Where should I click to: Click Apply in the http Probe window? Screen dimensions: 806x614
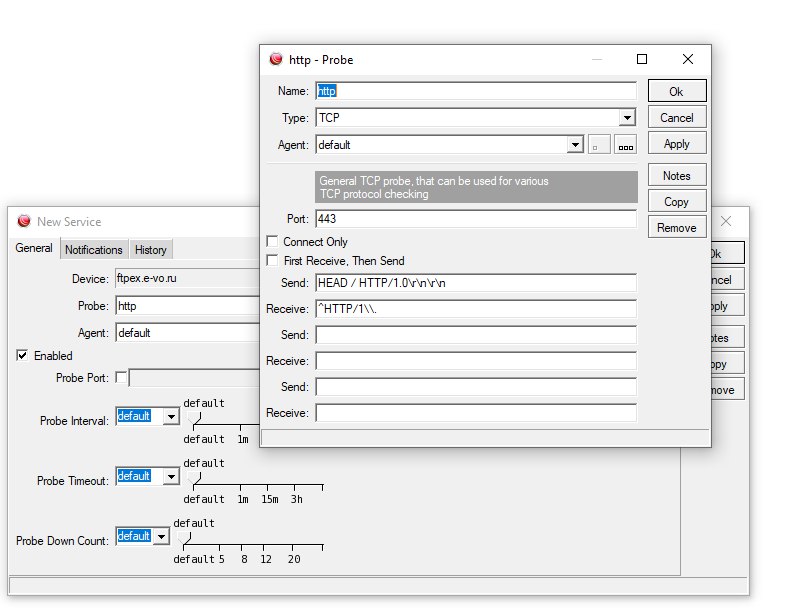677,144
